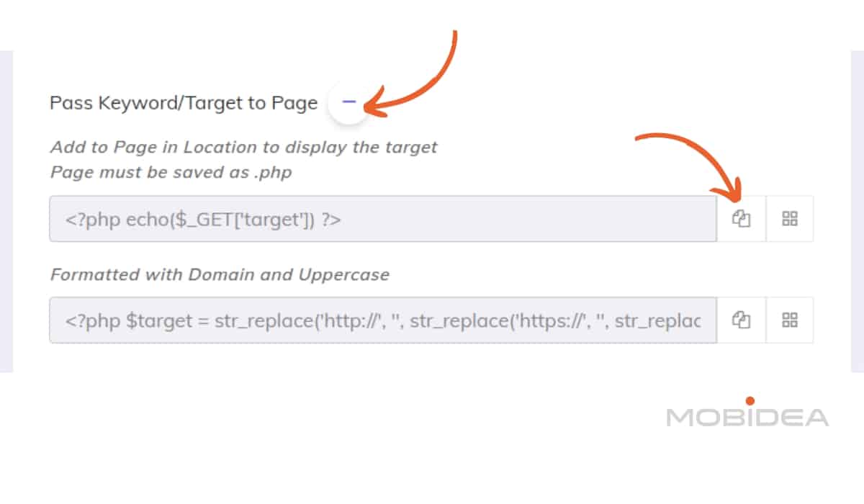Click the orange dot above the Mobidea wordmark
864x504 pixels.
point(750,400)
